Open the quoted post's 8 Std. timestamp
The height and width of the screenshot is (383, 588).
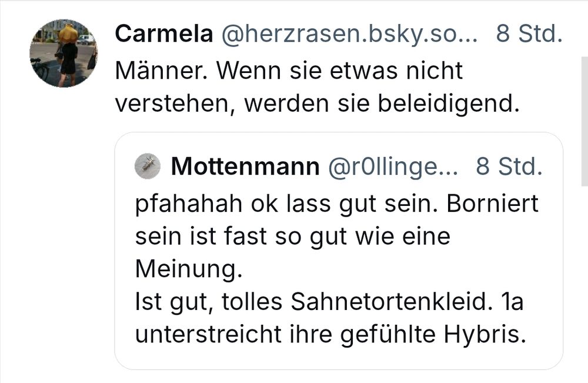pos(503,166)
